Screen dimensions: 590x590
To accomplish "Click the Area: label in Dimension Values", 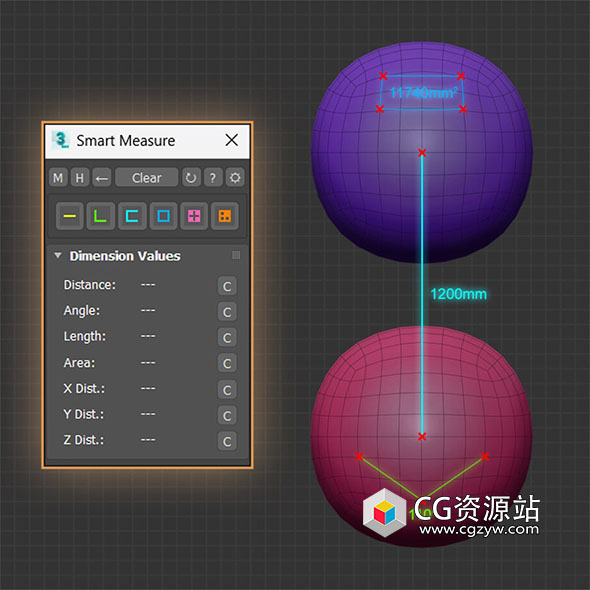I will click(79, 363).
